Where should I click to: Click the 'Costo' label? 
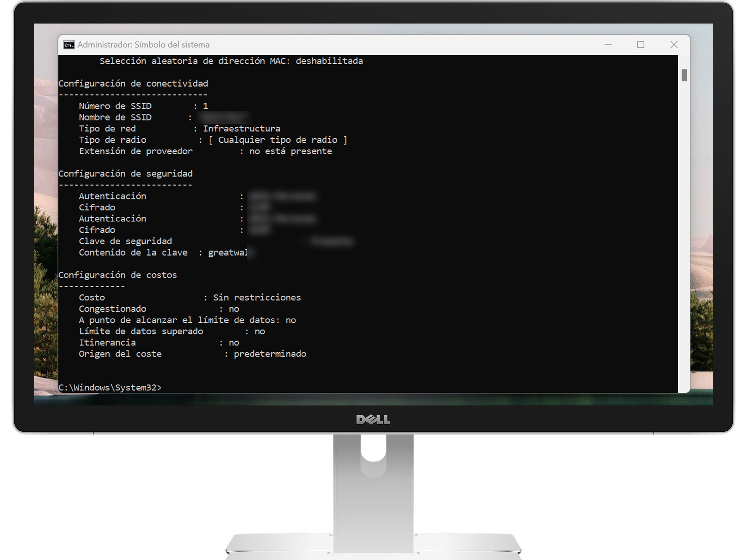[x=92, y=298]
